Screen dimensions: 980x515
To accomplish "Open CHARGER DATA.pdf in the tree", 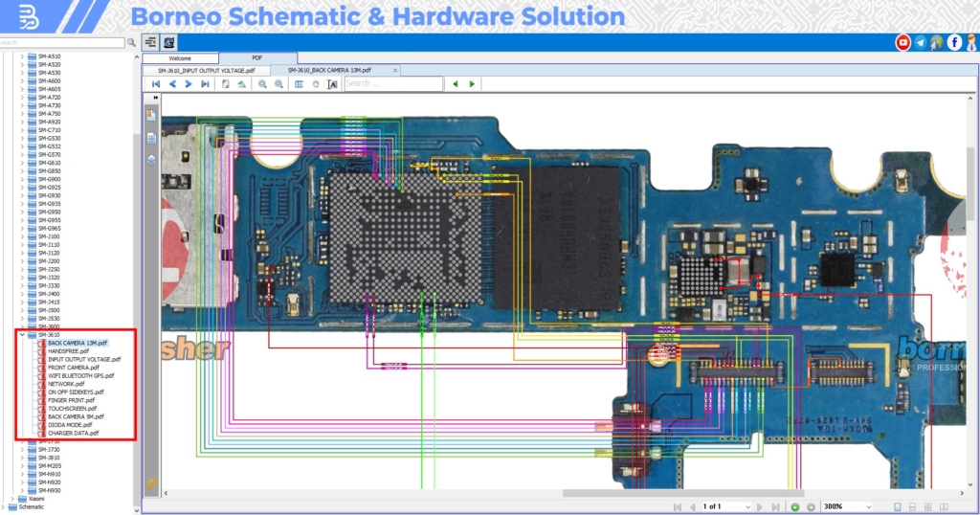I will pyautogui.click(x=73, y=433).
